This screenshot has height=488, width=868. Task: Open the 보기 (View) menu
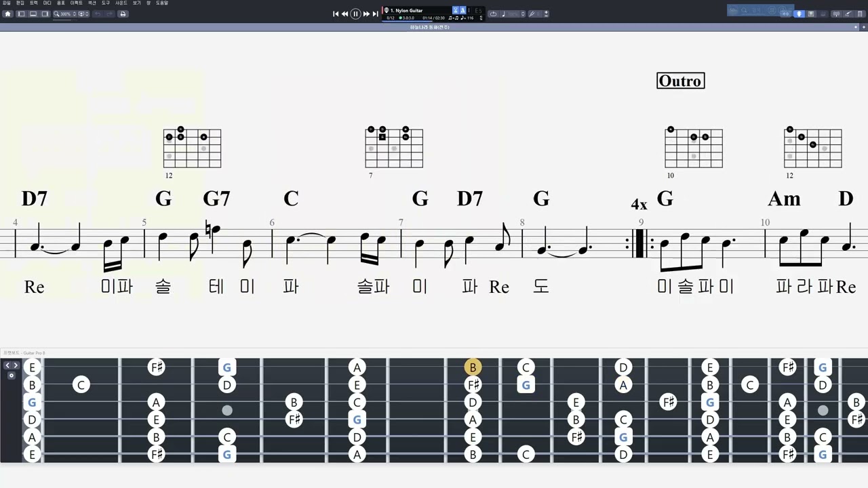(x=136, y=3)
